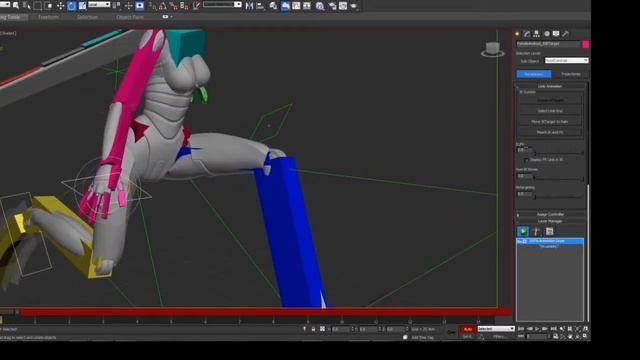Open the Schematic View icon

coord(307,6)
